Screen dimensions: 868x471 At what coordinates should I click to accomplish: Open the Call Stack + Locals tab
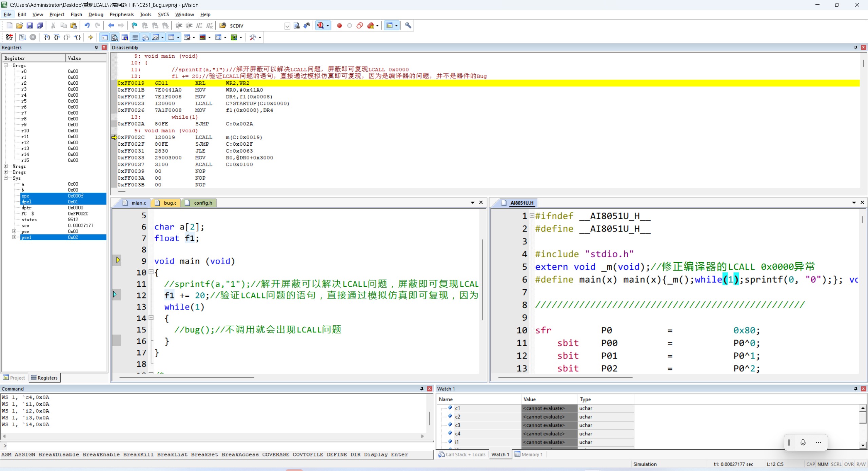(462, 454)
